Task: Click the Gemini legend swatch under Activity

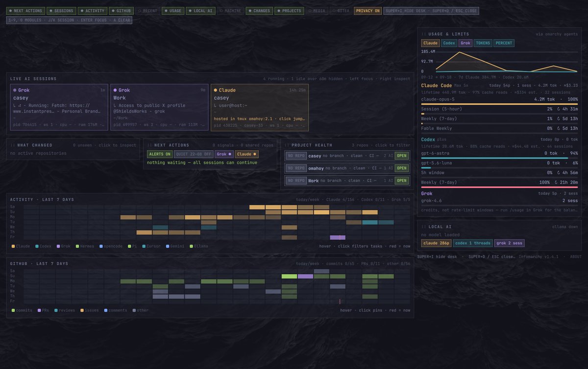Action: coord(167,246)
